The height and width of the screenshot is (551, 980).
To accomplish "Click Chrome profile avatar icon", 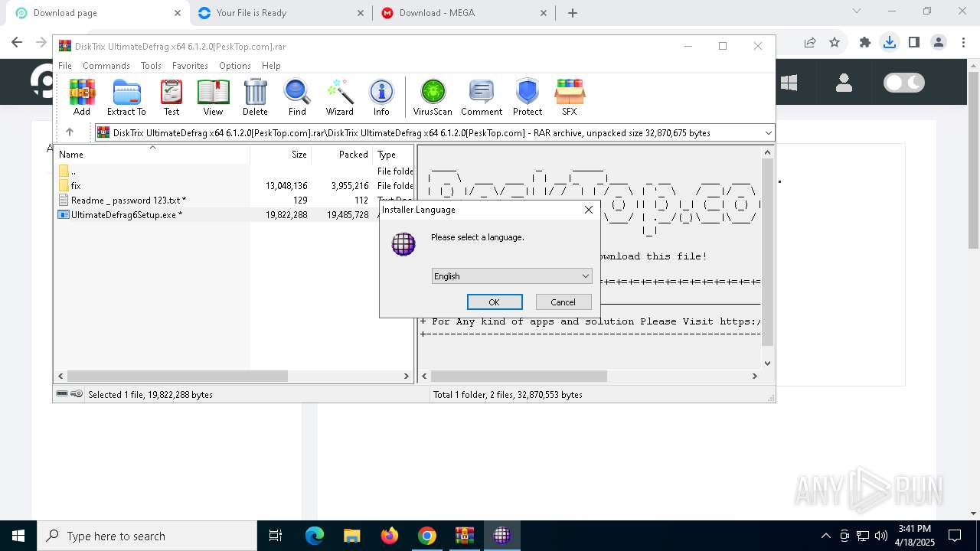I will click(939, 43).
